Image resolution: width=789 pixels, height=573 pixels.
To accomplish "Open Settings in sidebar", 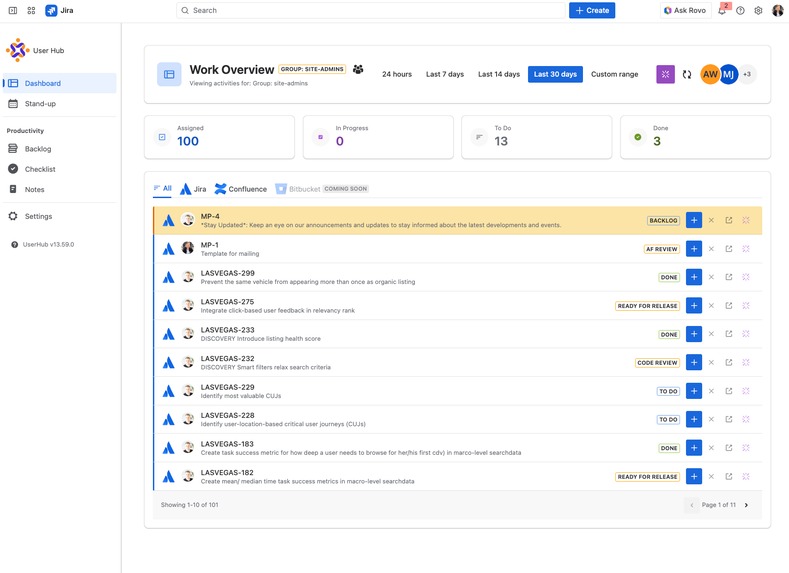I will 59,216.
